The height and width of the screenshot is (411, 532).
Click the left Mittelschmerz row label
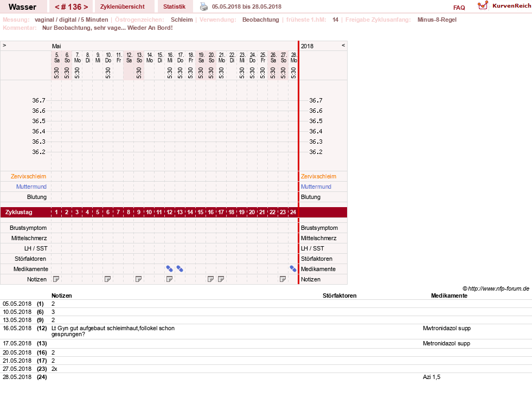click(x=29, y=238)
